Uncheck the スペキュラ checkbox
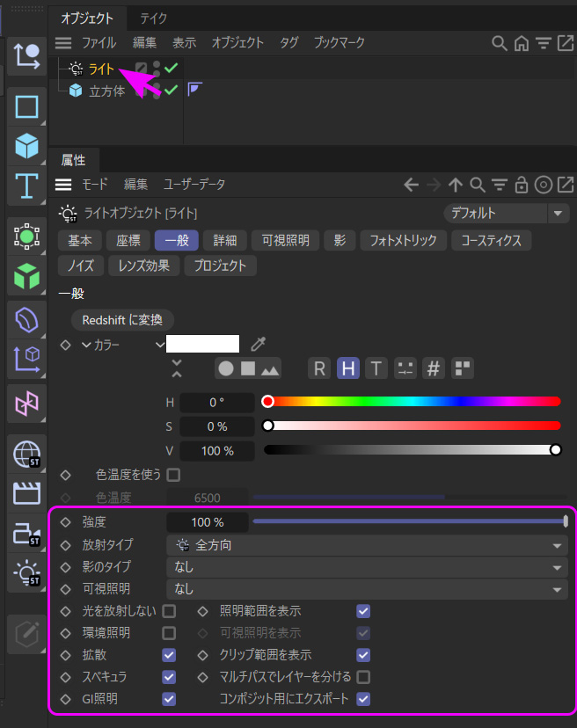 coord(169,677)
